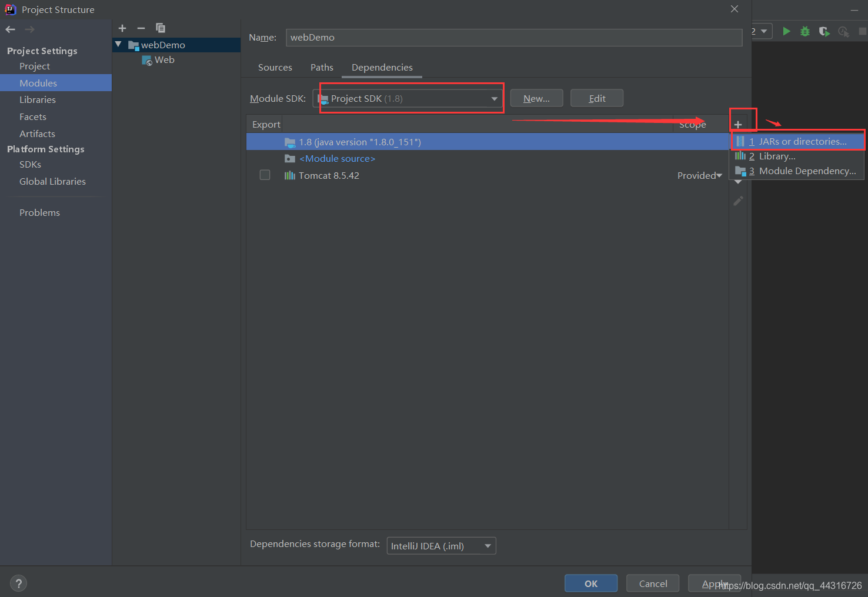Close the Project Structure dialog

735,9
